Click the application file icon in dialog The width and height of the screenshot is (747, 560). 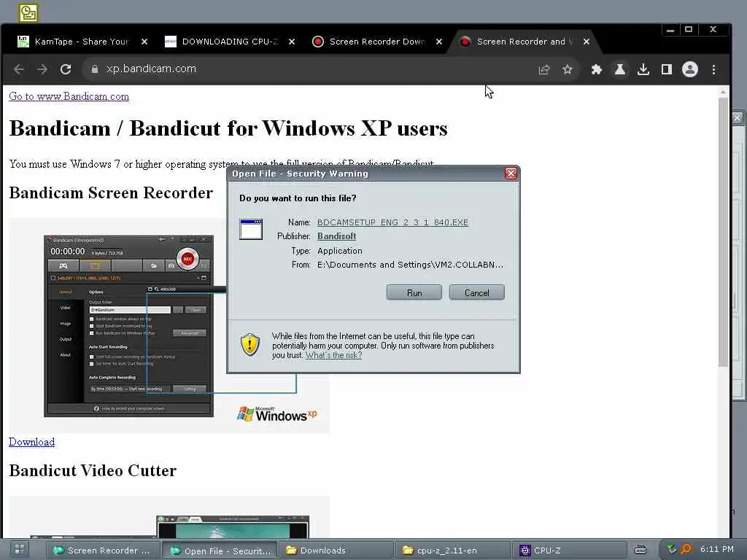pos(251,229)
